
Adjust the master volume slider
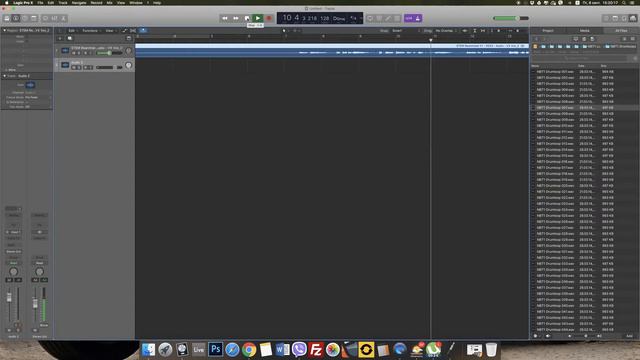pos(510,18)
